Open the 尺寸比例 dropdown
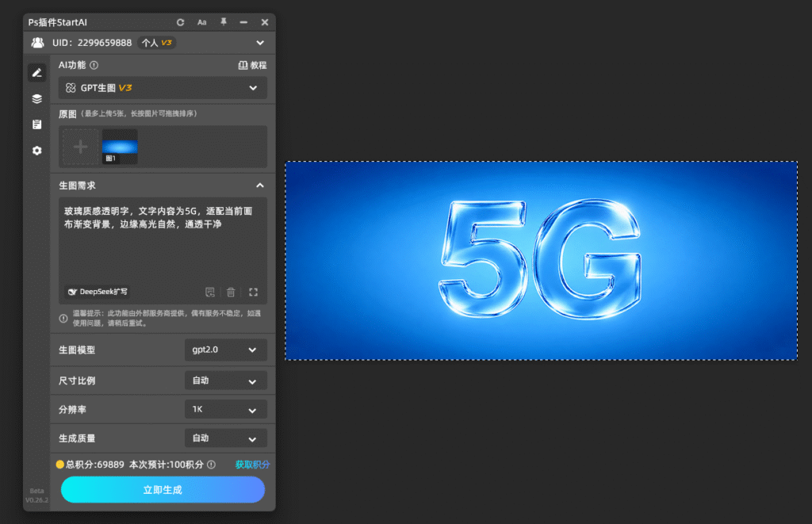The image size is (812, 524). [x=226, y=381]
